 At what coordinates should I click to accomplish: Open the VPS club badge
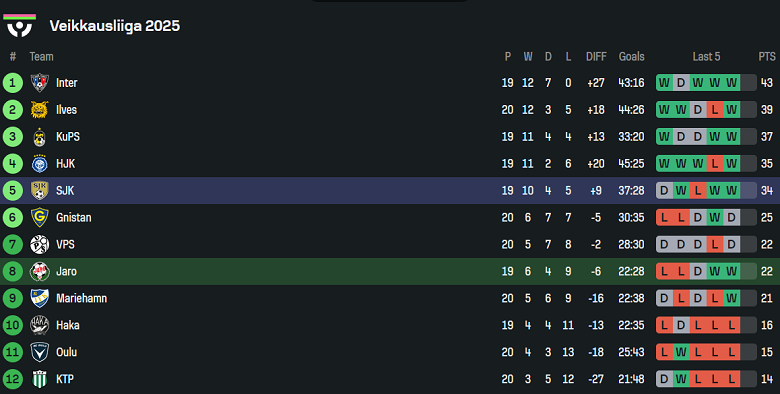point(39,244)
